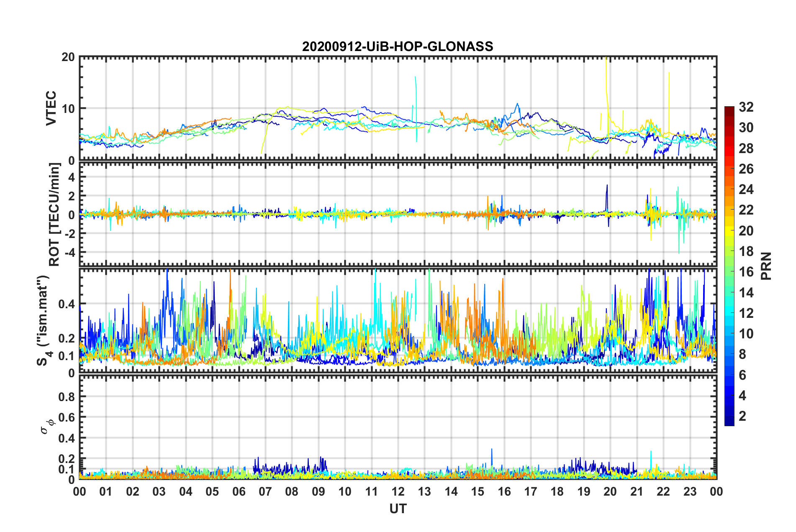Click the PRN colorbar label
Screen dimensions: 796x532
pyautogui.click(x=766, y=266)
